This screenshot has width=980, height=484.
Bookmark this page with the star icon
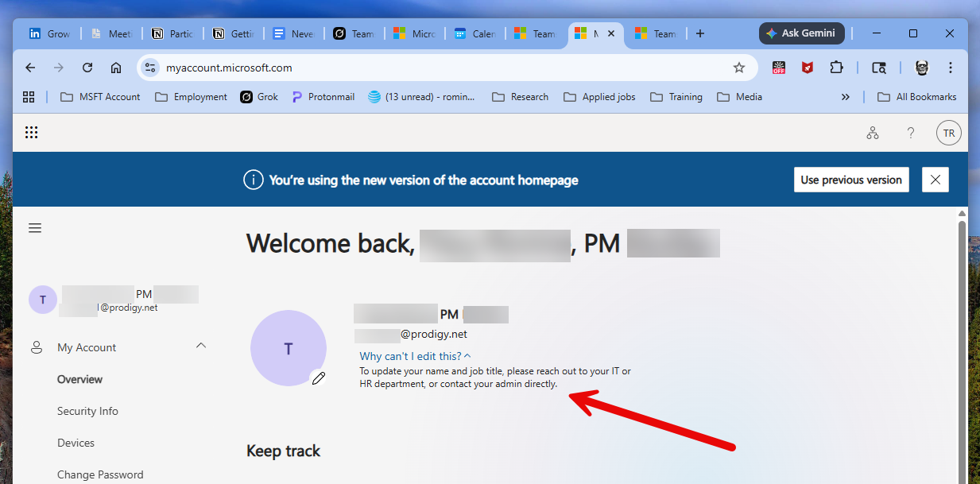click(x=739, y=68)
